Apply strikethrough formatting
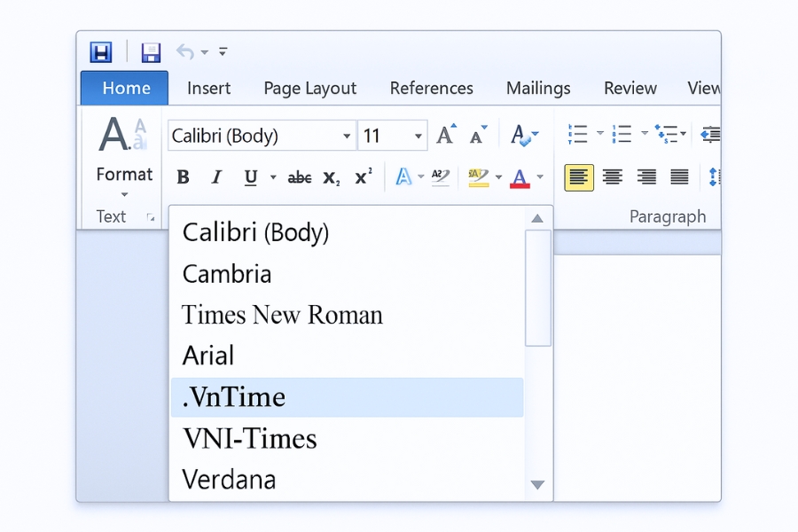The image size is (798, 532). coord(299,177)
